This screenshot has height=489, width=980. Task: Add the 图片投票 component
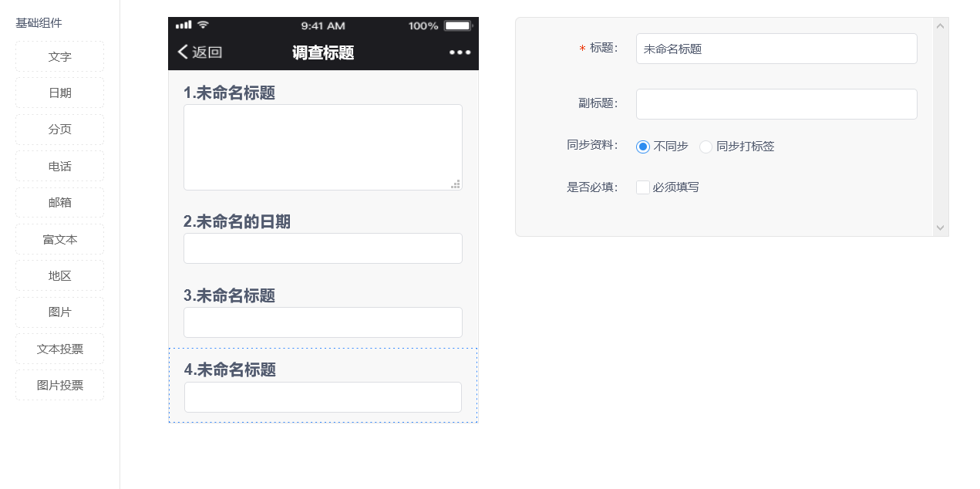59,385
